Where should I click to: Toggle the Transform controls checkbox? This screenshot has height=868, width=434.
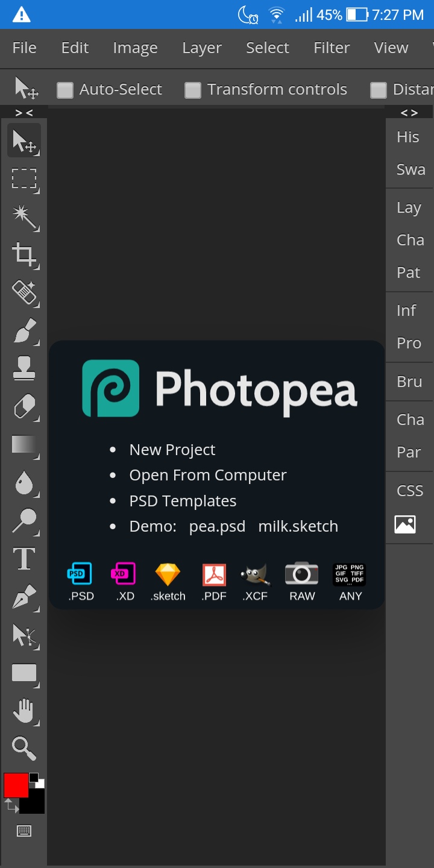tap(193, 90)
